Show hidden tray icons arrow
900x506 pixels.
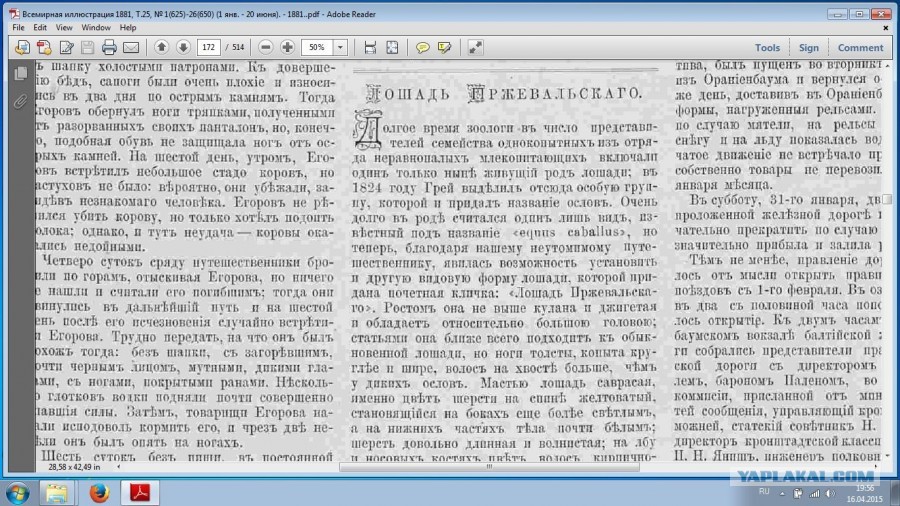(x=782, y=493)
